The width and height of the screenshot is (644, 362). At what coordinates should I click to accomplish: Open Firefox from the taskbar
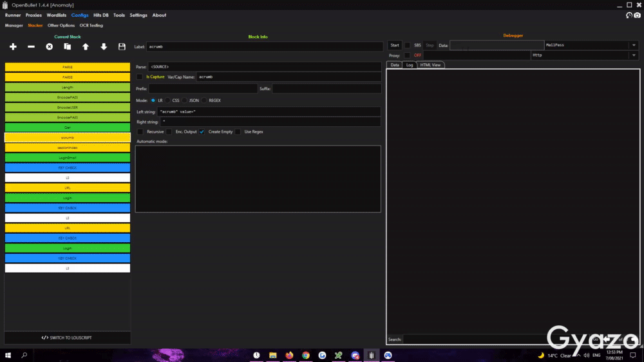pos(289,356)
